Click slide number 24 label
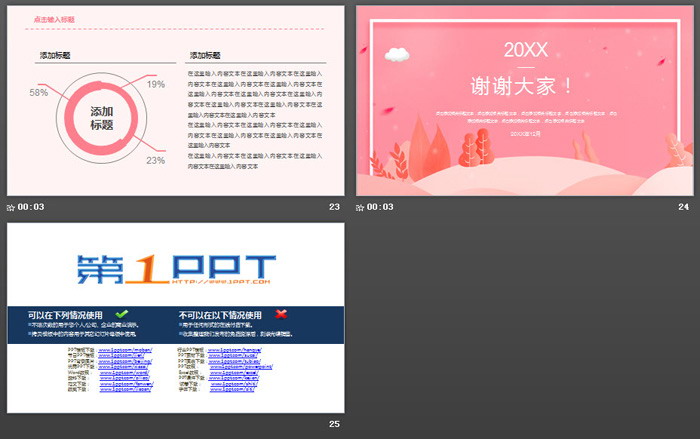Image resolution: width=700 pixels, height=439 pixels. click(683, 207)
